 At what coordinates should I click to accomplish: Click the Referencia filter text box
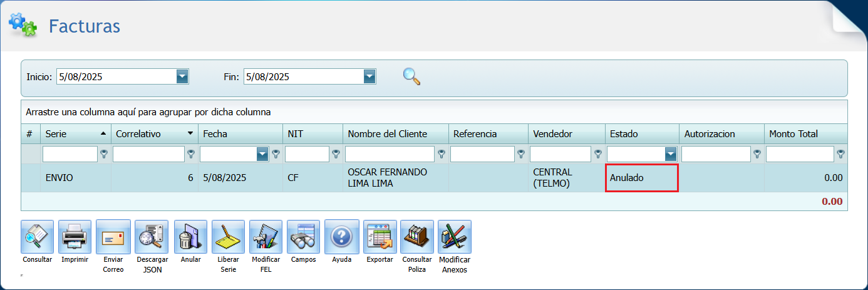[x=482, y=154]
